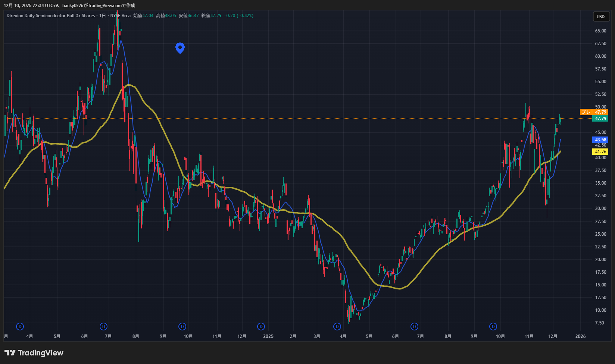Click the NYSE Arca exchange text in legend

click(x=120, y=16)
